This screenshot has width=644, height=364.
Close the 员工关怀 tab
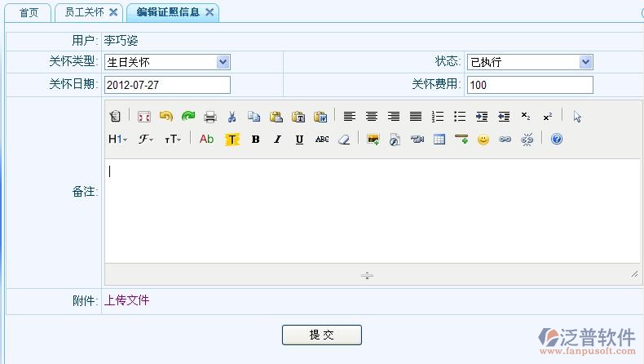coord(113,12)
